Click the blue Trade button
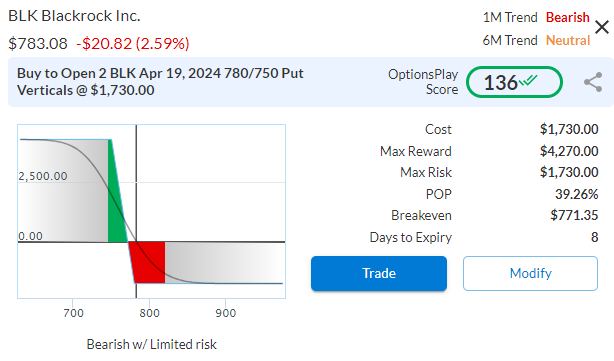Viewport: 614px width, 361px height. click(379, 273)
